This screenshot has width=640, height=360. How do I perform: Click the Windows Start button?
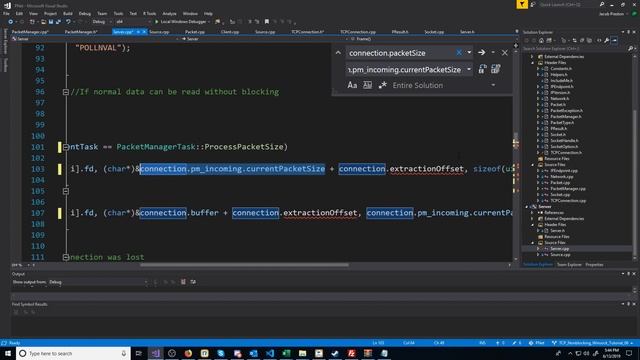tap(8, 353)
